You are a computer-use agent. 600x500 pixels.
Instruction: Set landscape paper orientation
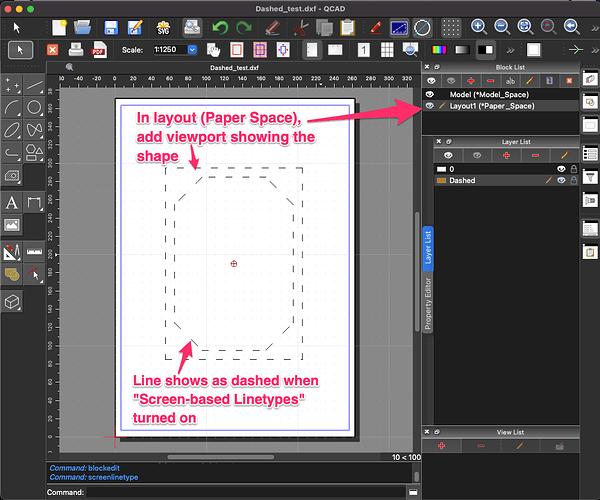pyautogui.click(x=335, y=50)
